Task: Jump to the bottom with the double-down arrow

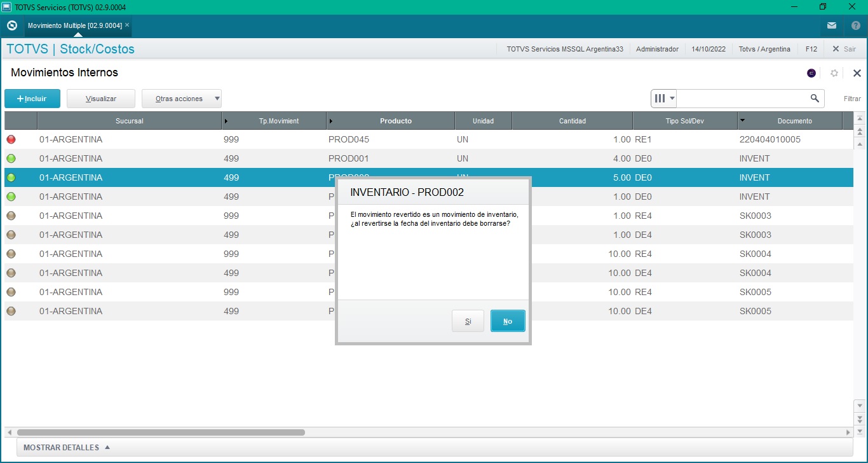Action: click(x=860, y=418)
